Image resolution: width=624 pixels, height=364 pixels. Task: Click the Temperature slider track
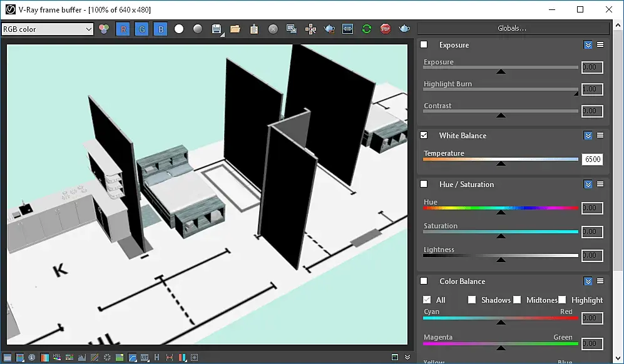tap(501, 159)
